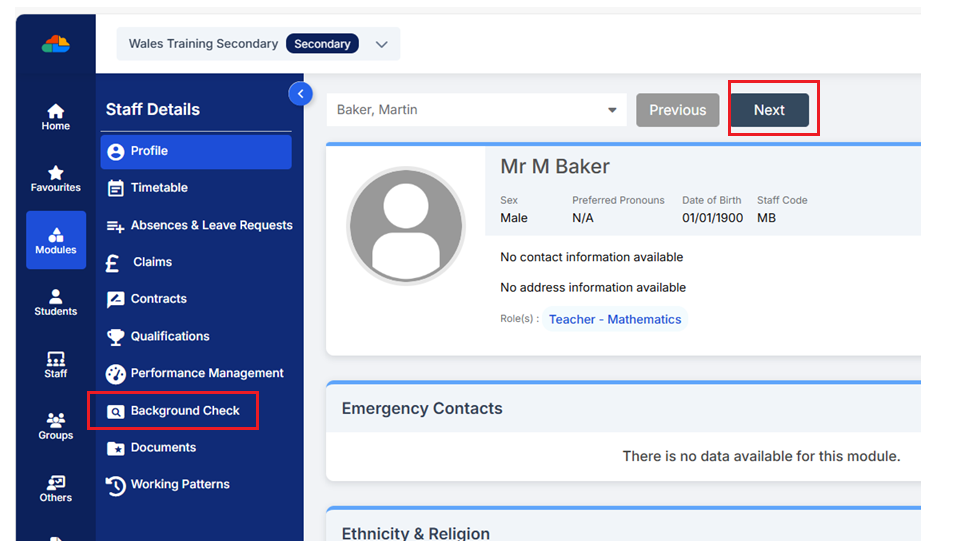Open the Timetable menu item

click(158, 188)
